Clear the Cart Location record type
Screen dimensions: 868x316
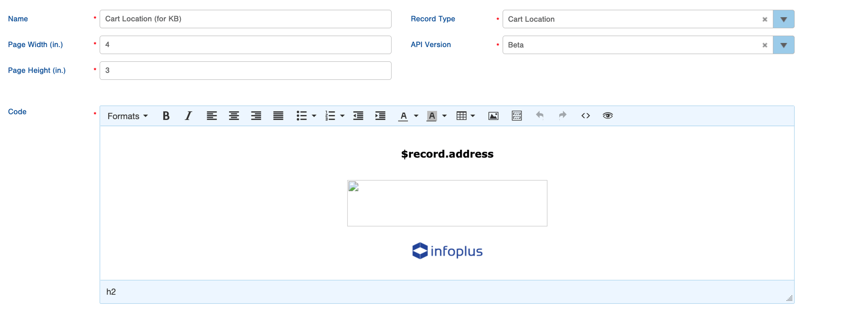tap(765, 19)
